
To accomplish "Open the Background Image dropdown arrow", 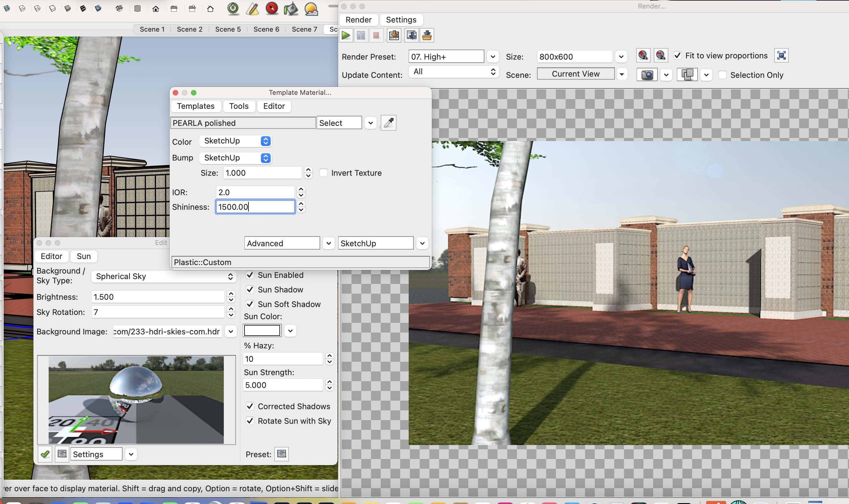I will [x=231, y=331].
